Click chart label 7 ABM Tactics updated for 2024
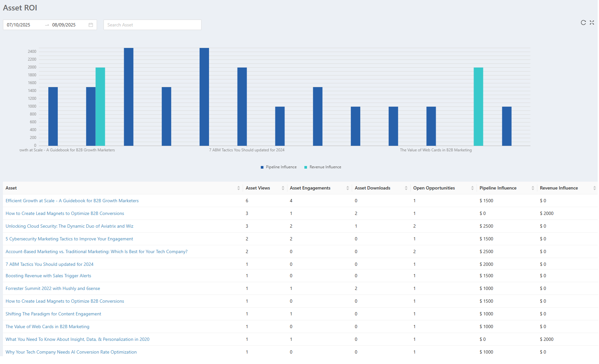Image resolution: width=599 pixels, height=364 pixels. 247,150
